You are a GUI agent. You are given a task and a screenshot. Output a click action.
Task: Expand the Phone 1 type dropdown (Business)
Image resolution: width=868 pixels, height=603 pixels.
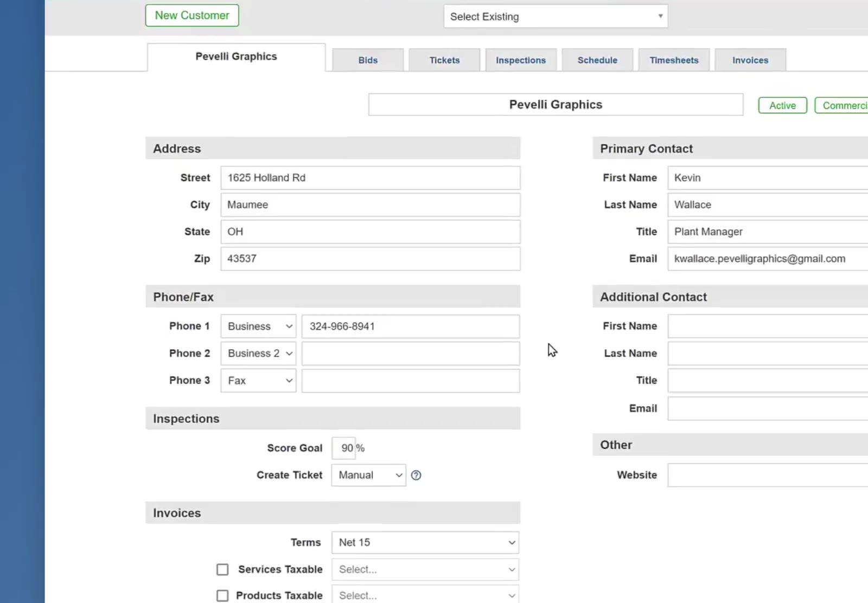(258, 326)
